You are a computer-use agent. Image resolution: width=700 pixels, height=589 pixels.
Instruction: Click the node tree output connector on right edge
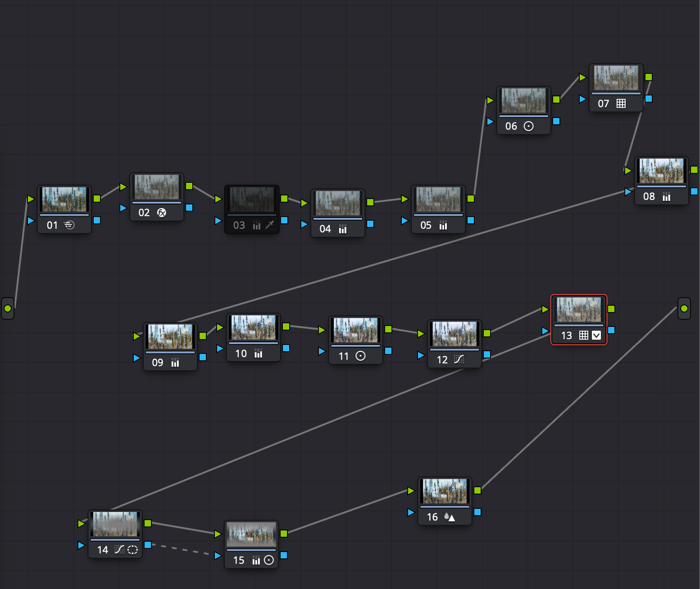point(684,308)
